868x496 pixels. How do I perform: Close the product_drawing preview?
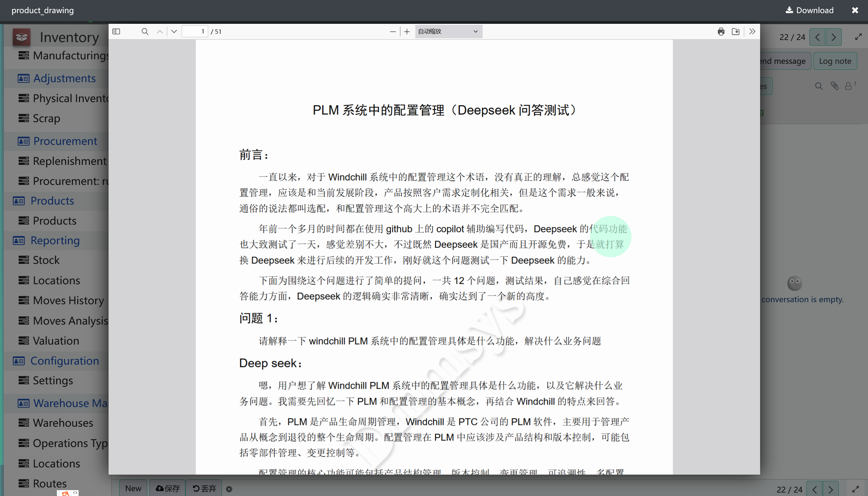point(855,10)
